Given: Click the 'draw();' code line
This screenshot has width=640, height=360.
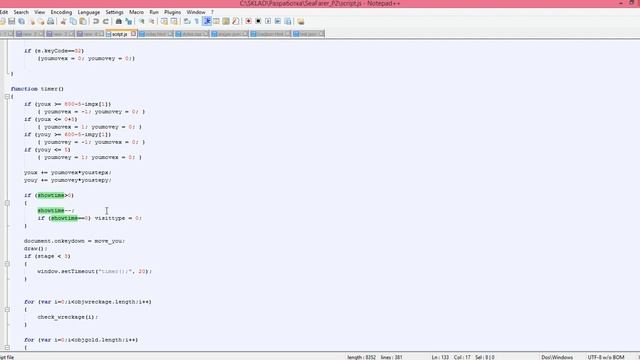Looking at the screenshot, I should click(x=36, y=249).
